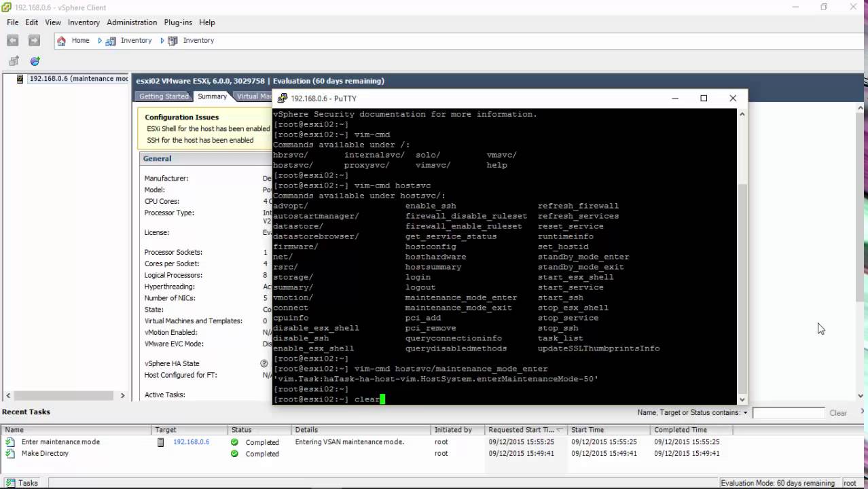Open the File menu
This screenshot has height=489, width=868.
point(13,22)
